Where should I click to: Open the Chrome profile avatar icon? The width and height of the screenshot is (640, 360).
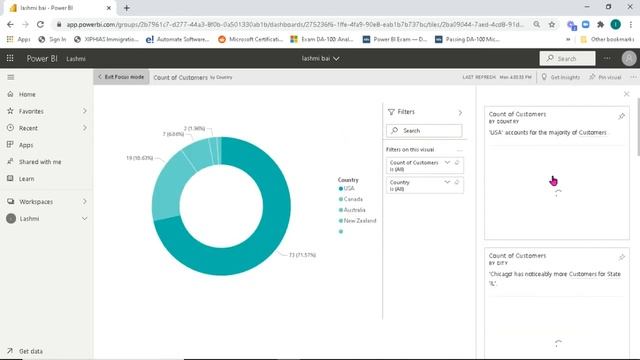point(616,24)
